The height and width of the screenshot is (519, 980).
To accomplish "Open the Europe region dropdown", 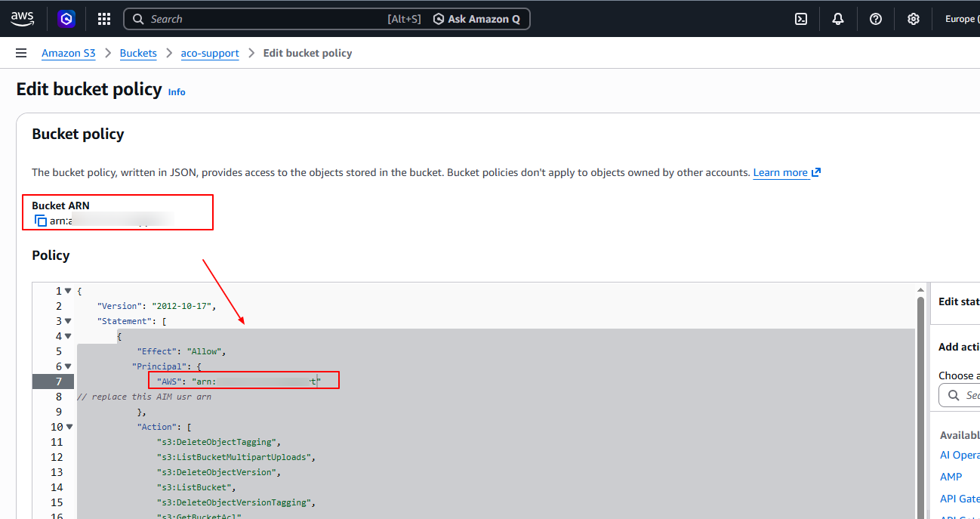I will pos(960,19).
